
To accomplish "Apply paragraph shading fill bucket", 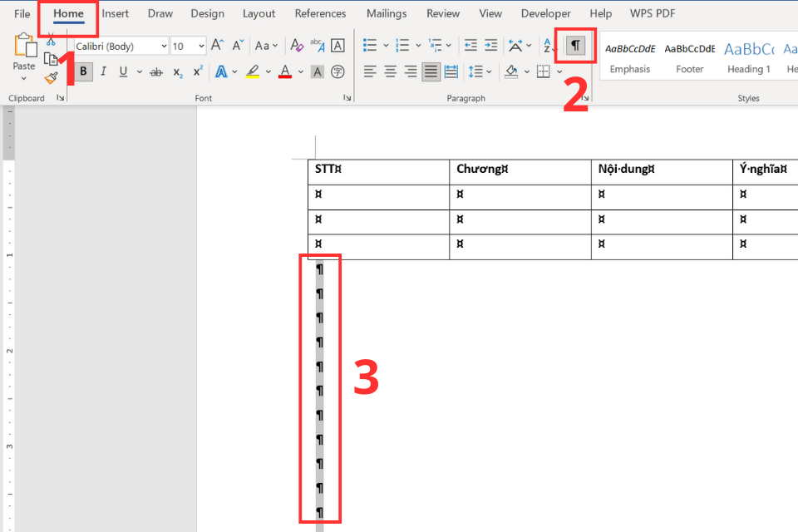I will [511, 71].
